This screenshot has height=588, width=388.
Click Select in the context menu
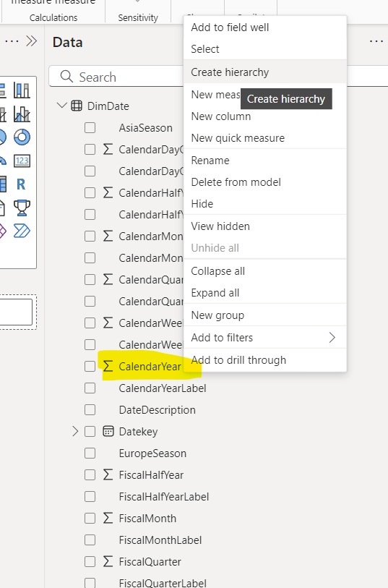coord(265,49)
